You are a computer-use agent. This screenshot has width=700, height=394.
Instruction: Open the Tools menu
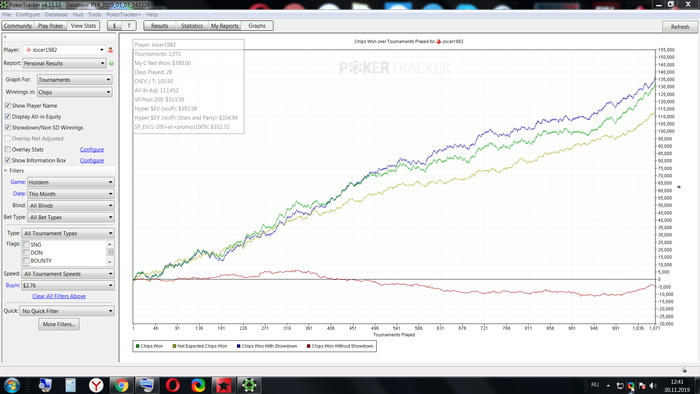pos(95,15)
